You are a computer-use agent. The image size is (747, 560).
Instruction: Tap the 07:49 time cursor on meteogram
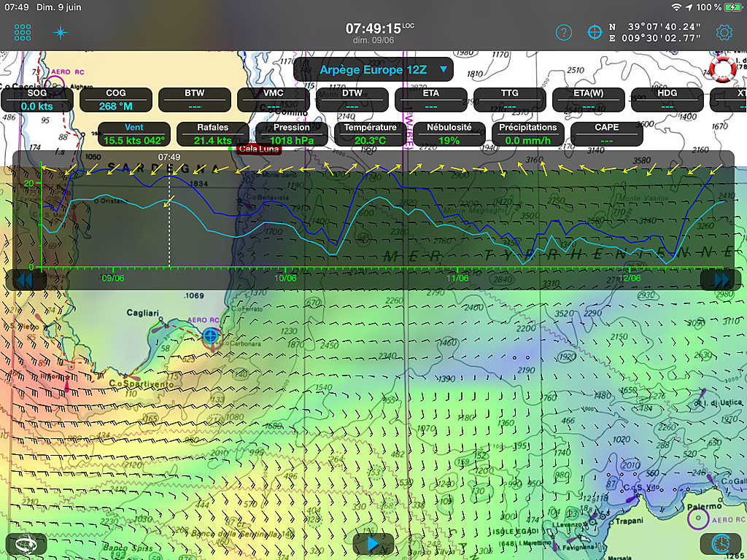[169, 157]
